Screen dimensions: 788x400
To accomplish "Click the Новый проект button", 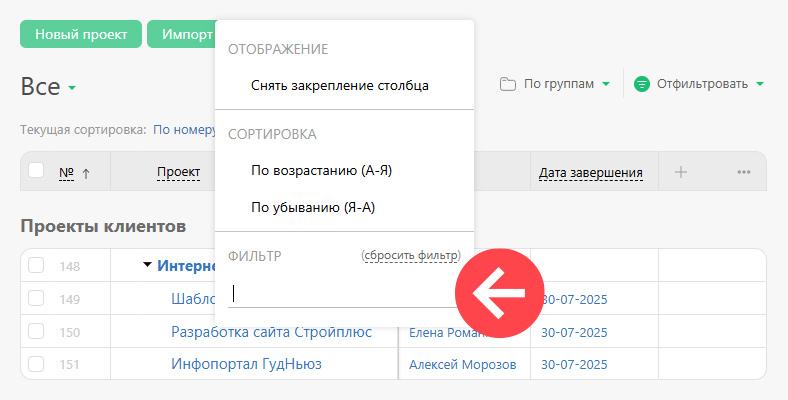I will pyautogui.click(x=81, y=34).
